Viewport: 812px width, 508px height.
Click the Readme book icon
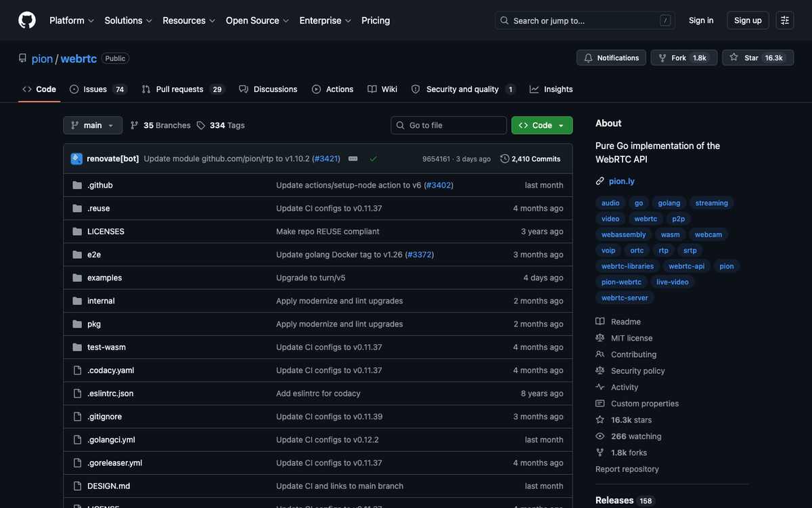click(600, 322)
